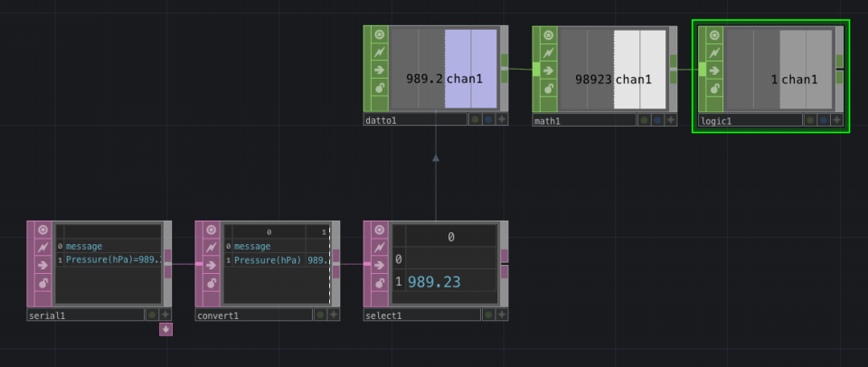Click the pink output connector of serial1
This screenshot has height=367, width=868.
(168, 263)
